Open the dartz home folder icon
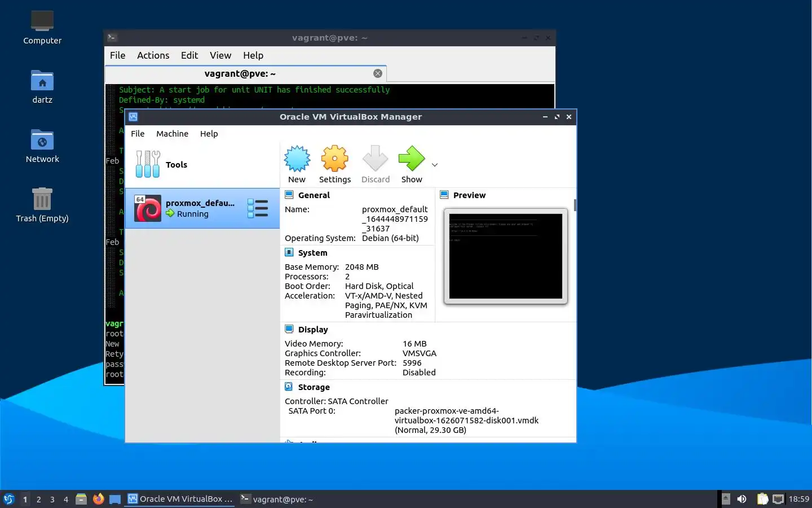 point(42,86)
